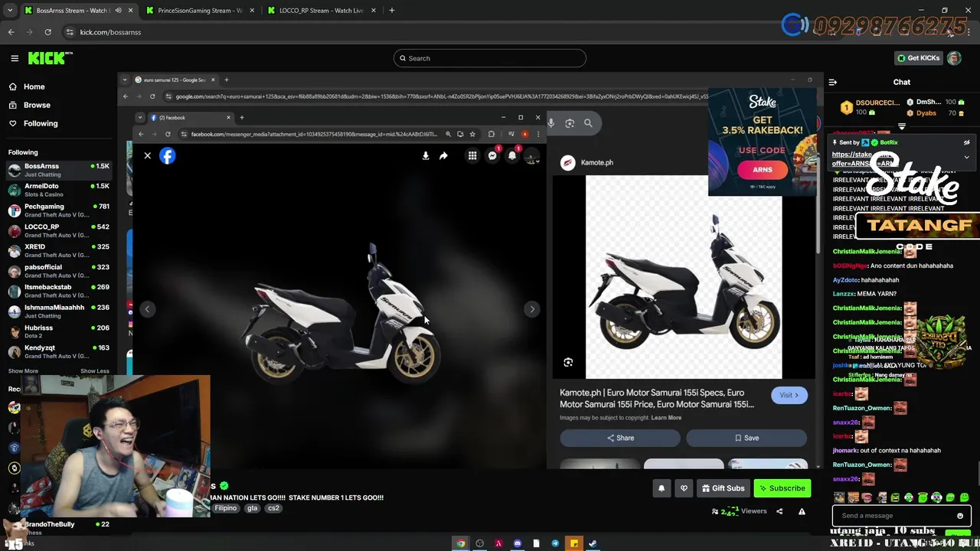Open the Hubrisss channel in Following list
This screenshot has width=980, height=551.
point(59,331)
